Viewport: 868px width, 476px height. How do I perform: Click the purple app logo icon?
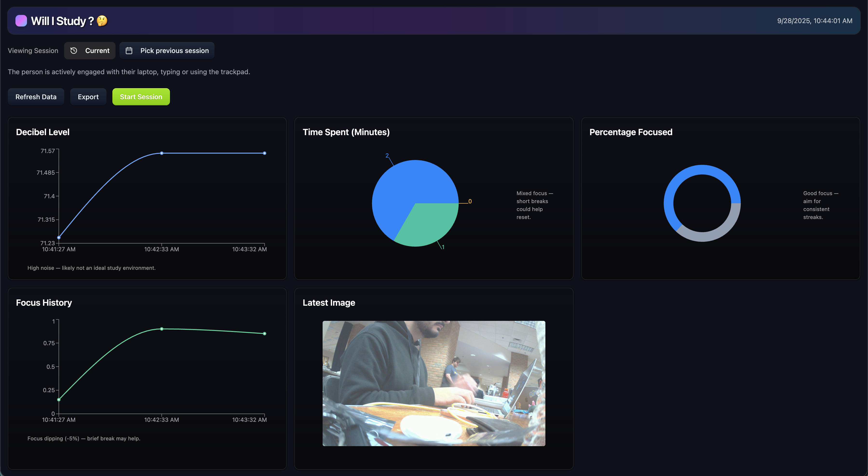[x=21, y=20]
